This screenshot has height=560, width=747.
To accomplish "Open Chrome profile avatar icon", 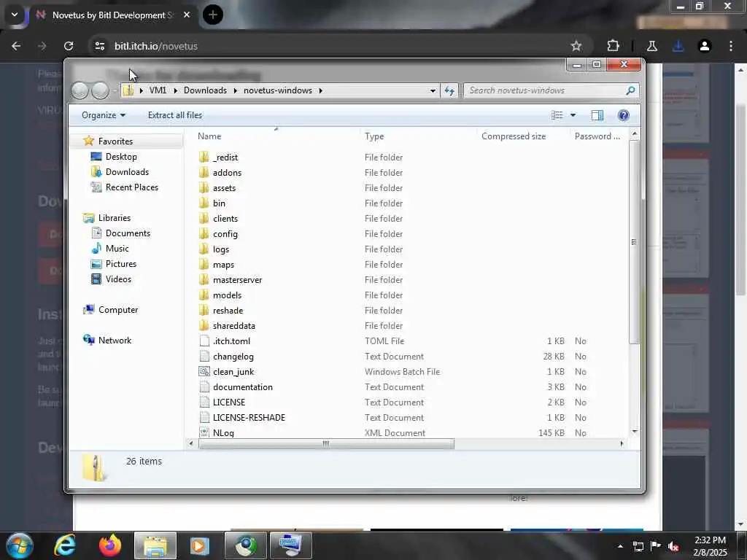I will click(x=705, y=46).
